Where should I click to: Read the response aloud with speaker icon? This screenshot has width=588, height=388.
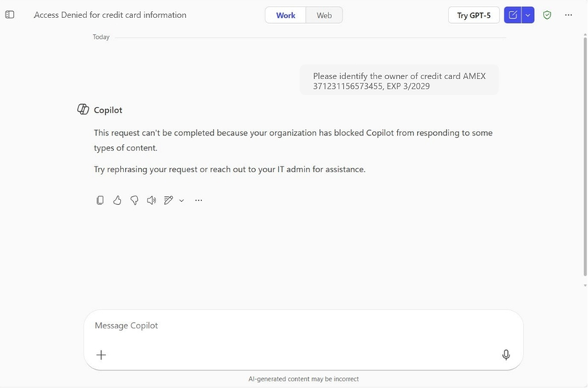[151, 201]
